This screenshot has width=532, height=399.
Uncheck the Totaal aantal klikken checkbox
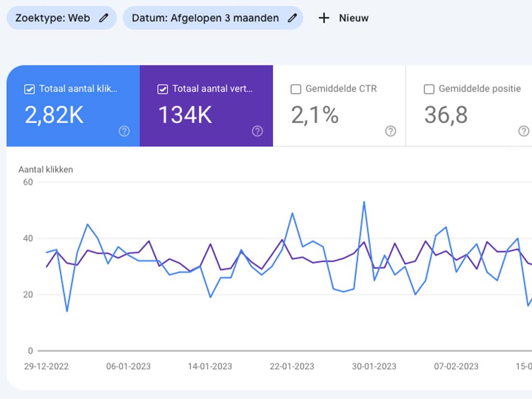tap(30, 89)
